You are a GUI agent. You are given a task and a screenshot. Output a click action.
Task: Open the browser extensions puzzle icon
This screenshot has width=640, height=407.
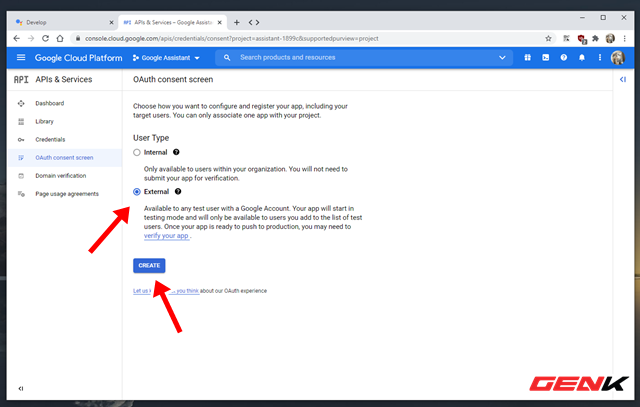(595, 38)
